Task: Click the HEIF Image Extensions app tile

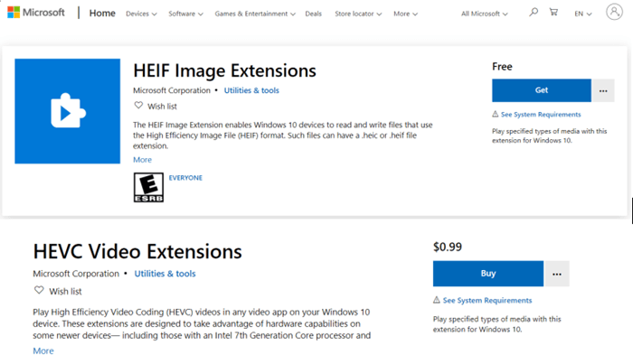Action: [x=68, y=111]
